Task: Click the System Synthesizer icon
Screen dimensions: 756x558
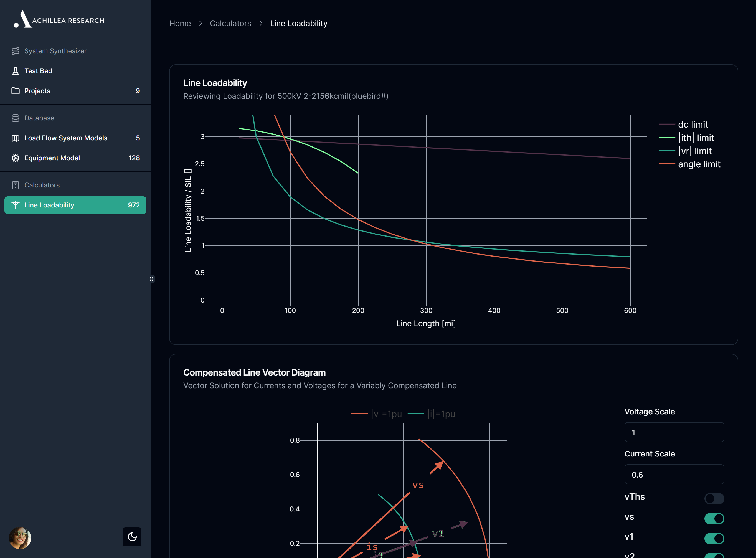Action: pos(15,51)
